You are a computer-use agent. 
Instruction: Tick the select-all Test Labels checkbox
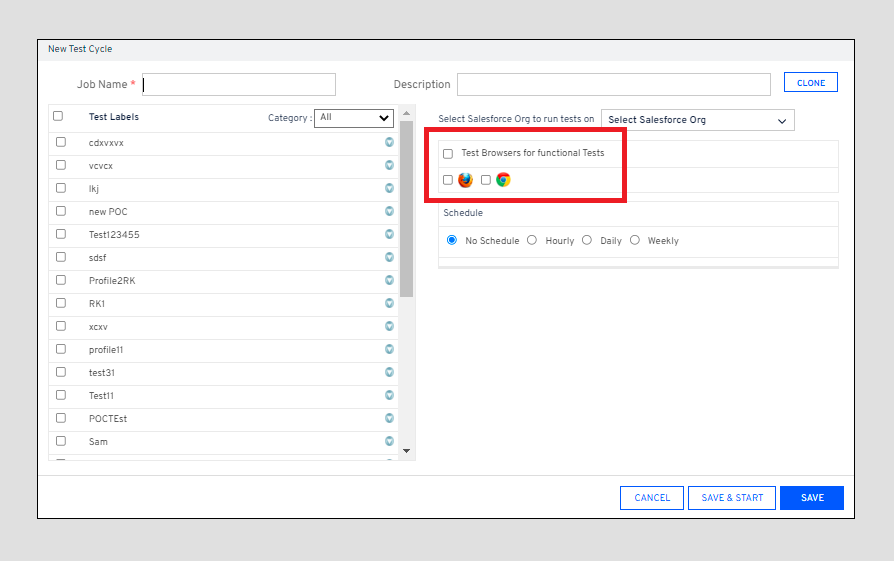coord(58,116)
